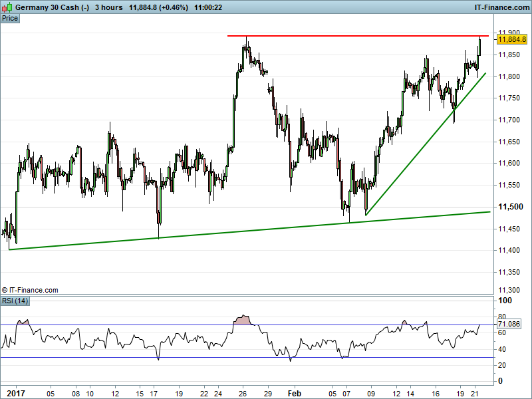532x399 pixels.
Task: Click the upper blue RSI 70 level line
Action: (247, 325)
